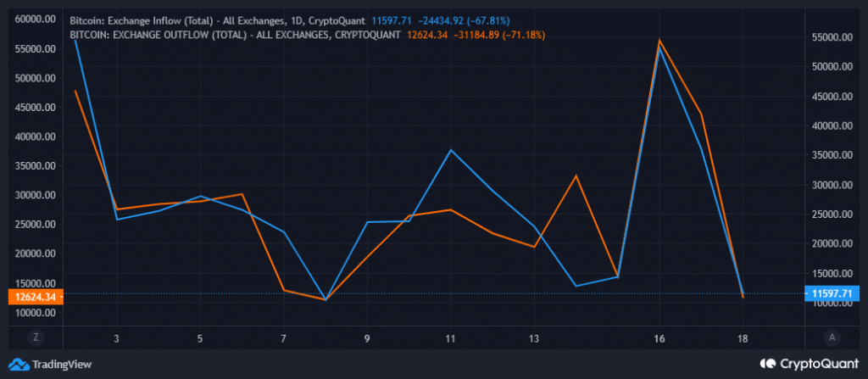Image resolution: width=868 pixels, height=379 pixels.
Task: Click the blue 11597.71 price label
Action: pos(835,293)
